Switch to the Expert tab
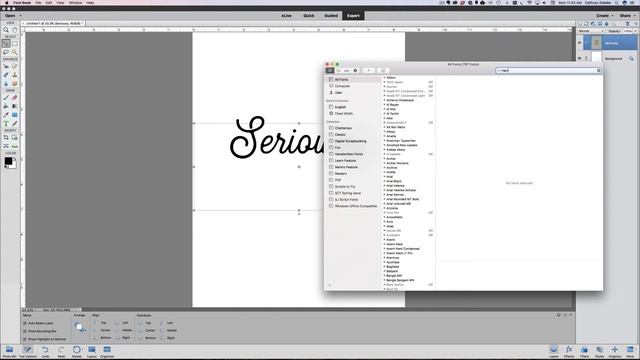 point(353,16)
